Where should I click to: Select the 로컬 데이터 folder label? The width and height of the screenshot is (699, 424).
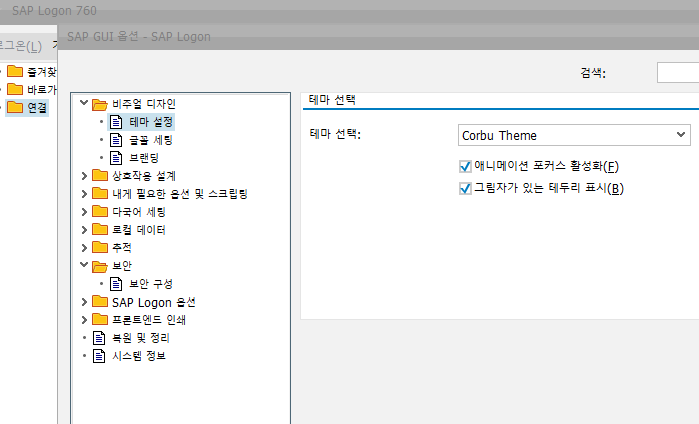point(139,230)
